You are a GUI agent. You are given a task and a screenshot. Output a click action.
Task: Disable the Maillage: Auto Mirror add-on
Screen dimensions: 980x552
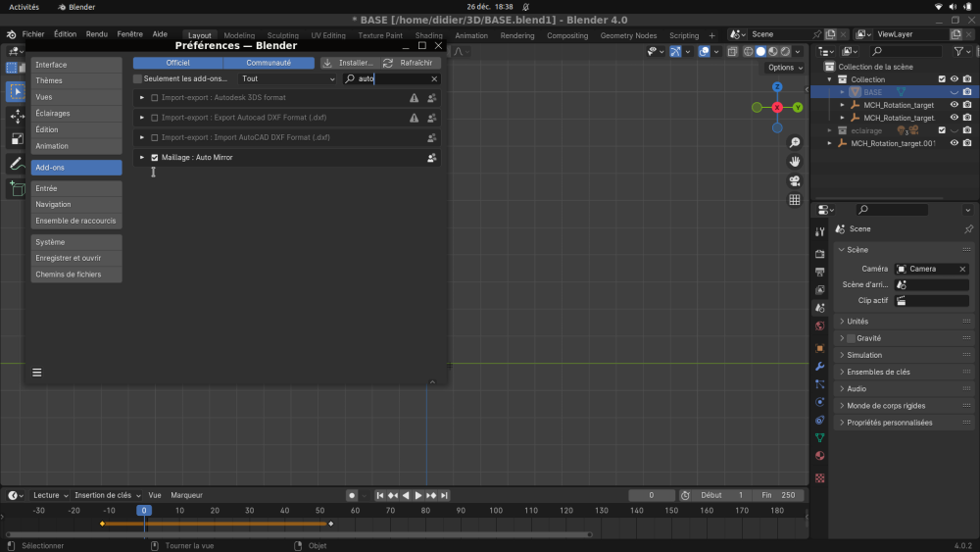155,157
